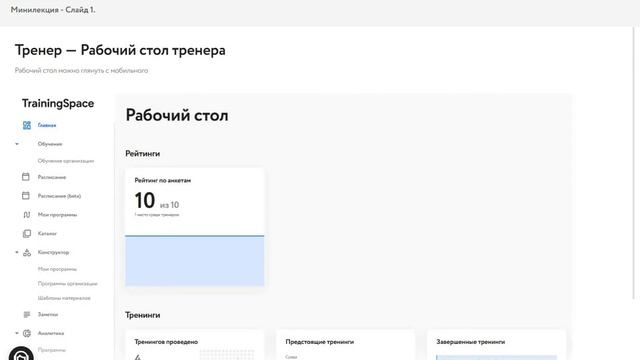Click the Рейтинги section heading
The height and width of the screenshot is (360, 640).
pos(142,153)
